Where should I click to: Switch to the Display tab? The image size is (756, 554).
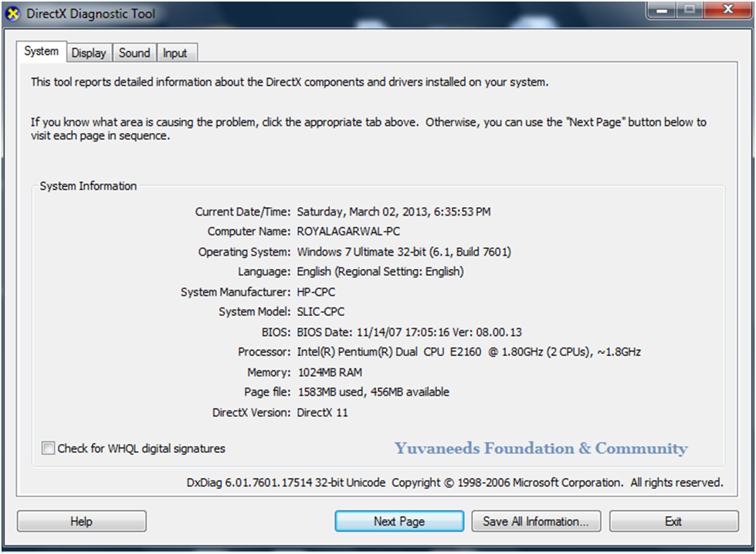89,52
